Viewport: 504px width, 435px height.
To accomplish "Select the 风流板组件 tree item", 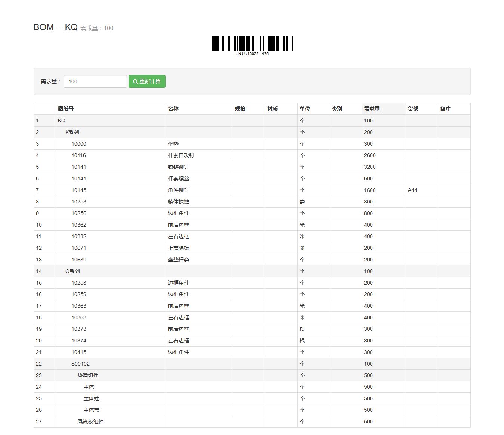I will [90, 422].
